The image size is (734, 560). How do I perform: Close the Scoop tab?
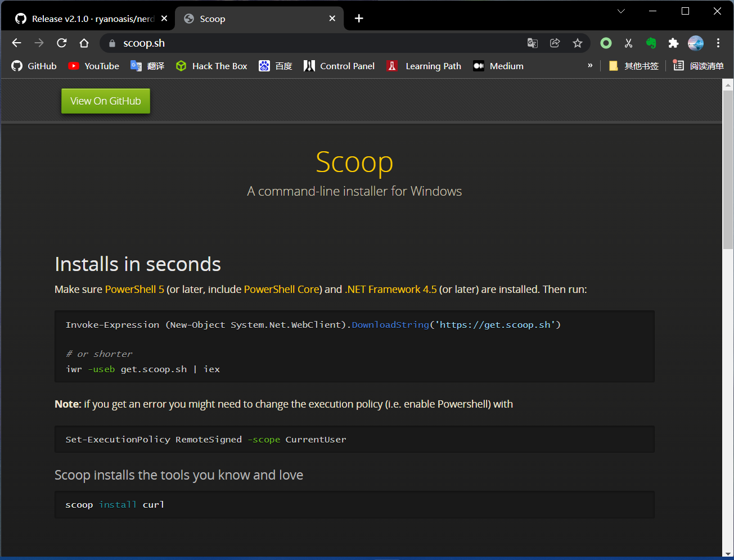pyautogui.click(x=332, y=19)
